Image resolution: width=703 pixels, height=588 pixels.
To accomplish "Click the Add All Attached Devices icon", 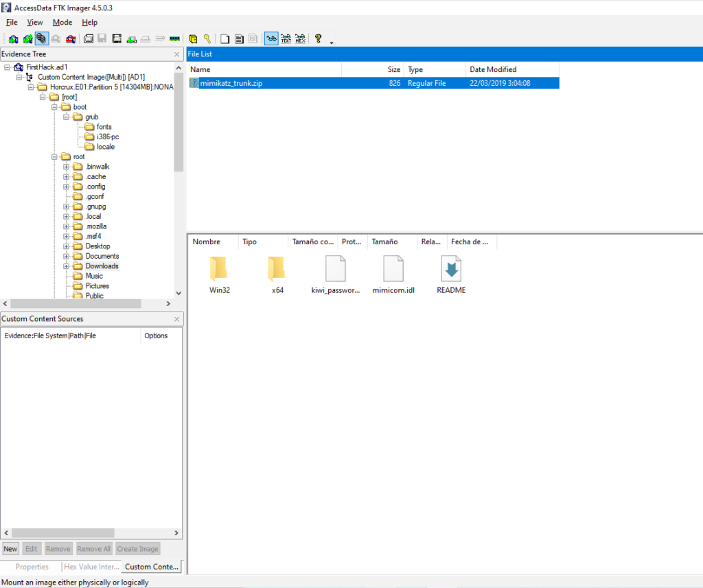I will [28, 38].
